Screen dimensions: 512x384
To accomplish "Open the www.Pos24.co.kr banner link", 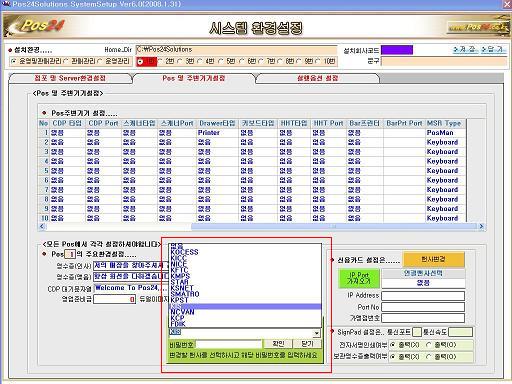I will tap(478, 27).
